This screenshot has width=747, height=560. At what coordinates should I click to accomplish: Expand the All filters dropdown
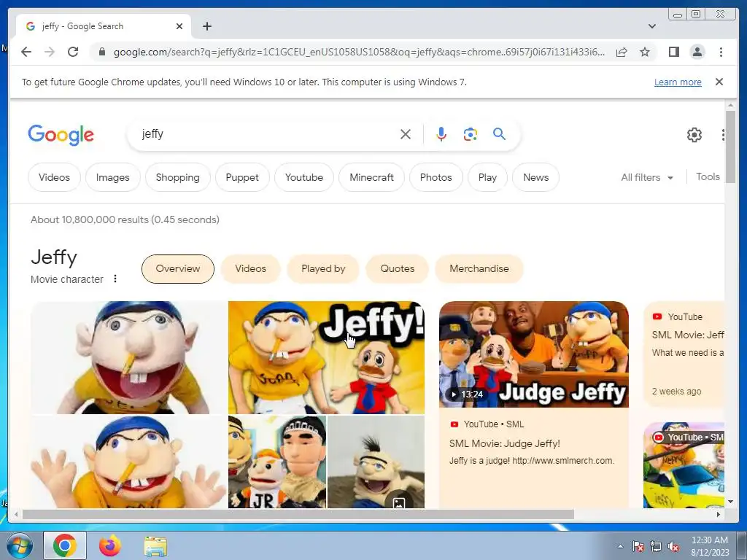(647, 178)
